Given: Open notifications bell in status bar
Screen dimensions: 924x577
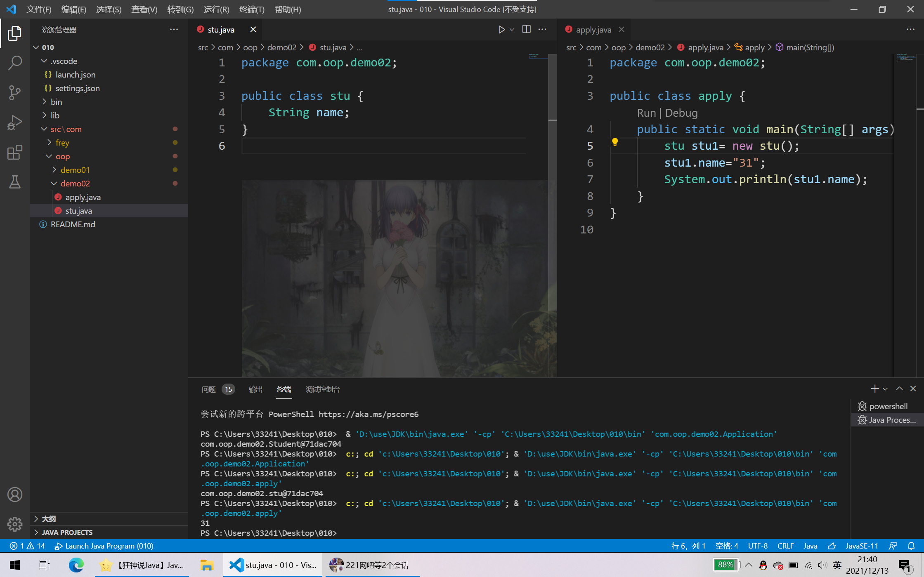Looking at the screenshot, I should (911, 546).
